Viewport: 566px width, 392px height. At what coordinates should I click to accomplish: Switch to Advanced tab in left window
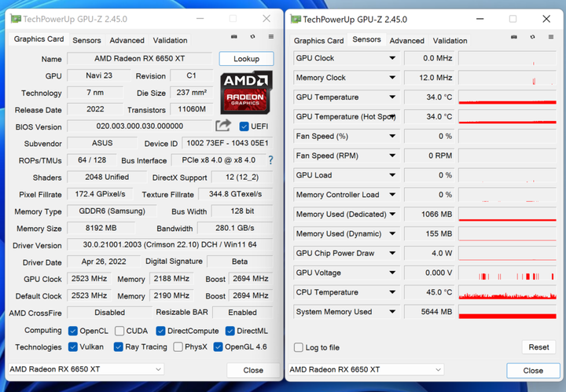point(127,40)
